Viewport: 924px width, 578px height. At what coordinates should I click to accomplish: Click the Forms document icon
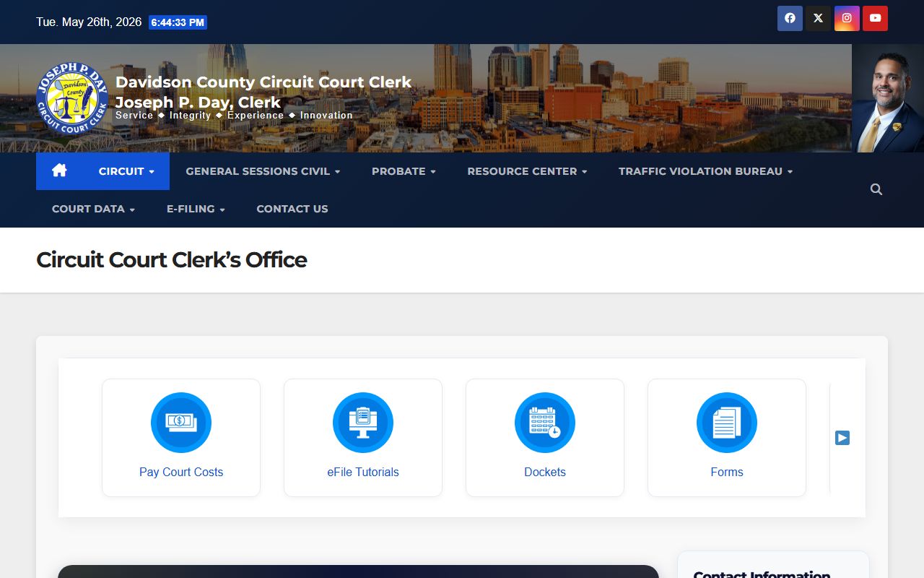pos(727,423)
